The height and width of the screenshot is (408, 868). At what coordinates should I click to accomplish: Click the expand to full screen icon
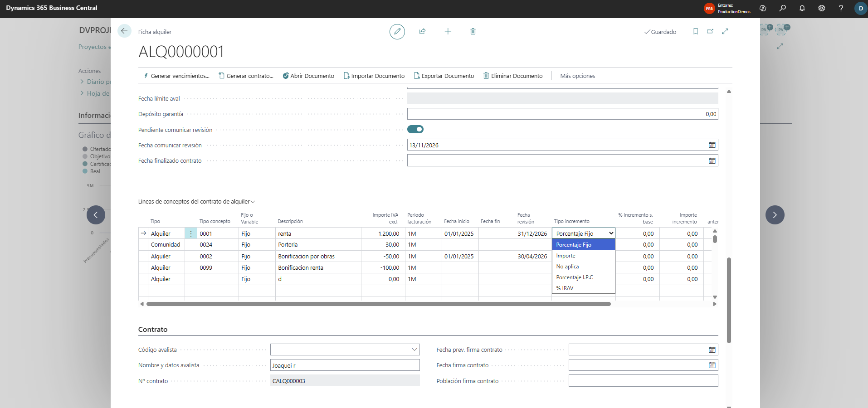(725, 31)
